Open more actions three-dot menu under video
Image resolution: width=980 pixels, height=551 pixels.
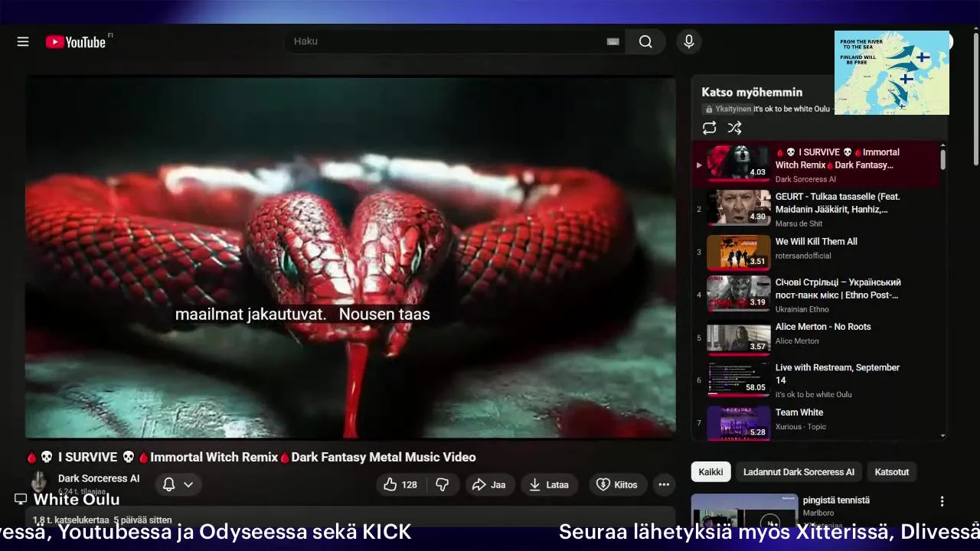(x=664, y=484)
